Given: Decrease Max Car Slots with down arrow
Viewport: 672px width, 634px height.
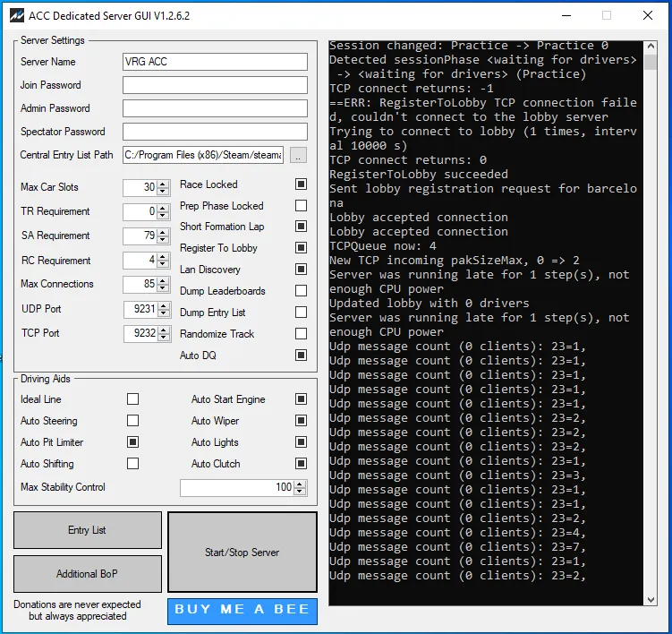Looking at the screenshot, I should tap(163, 192).
